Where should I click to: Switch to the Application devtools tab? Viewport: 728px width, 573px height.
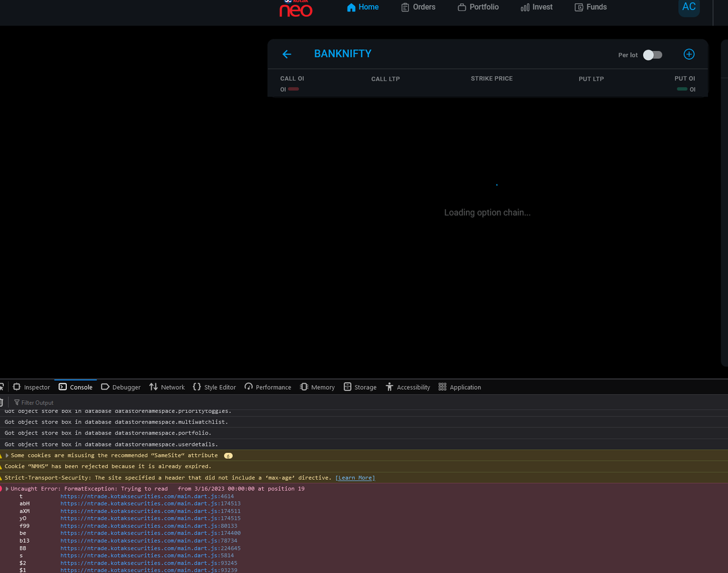coord(459,387)
